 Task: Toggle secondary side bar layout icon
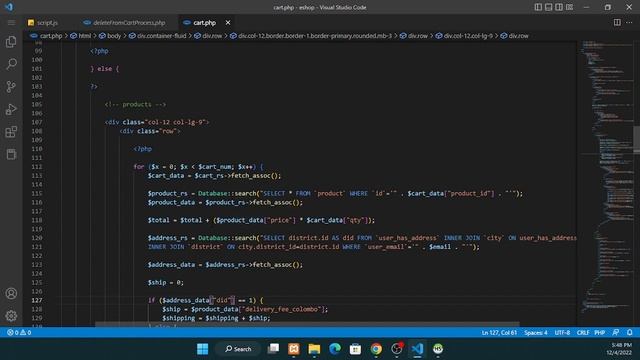point(559,7)
